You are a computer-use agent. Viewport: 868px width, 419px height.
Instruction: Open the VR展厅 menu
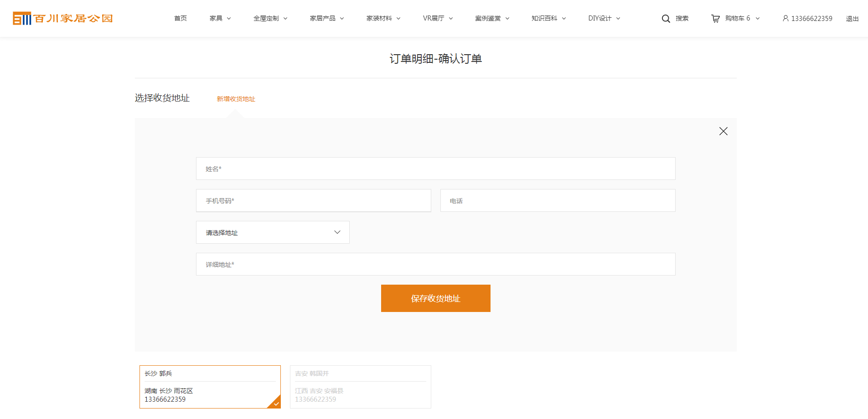(438, 19)
